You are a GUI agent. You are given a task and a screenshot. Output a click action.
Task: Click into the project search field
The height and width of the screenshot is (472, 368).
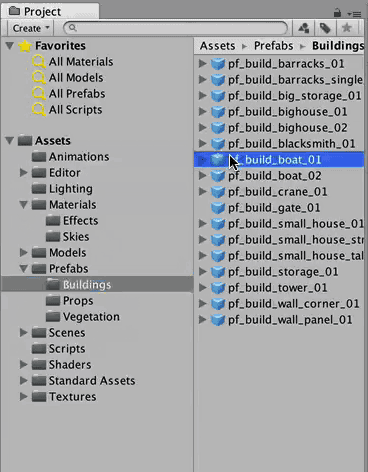pyautogui.click(x=176, y=28)
